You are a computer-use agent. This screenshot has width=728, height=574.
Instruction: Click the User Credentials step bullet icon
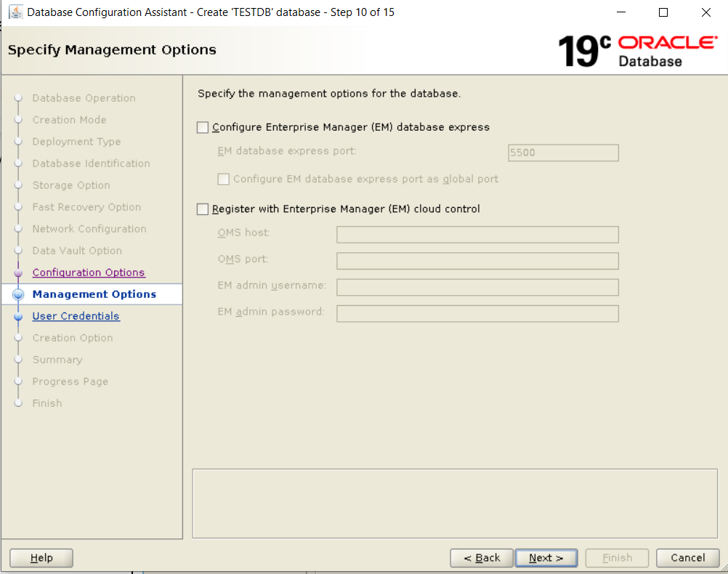pos(18,317)
